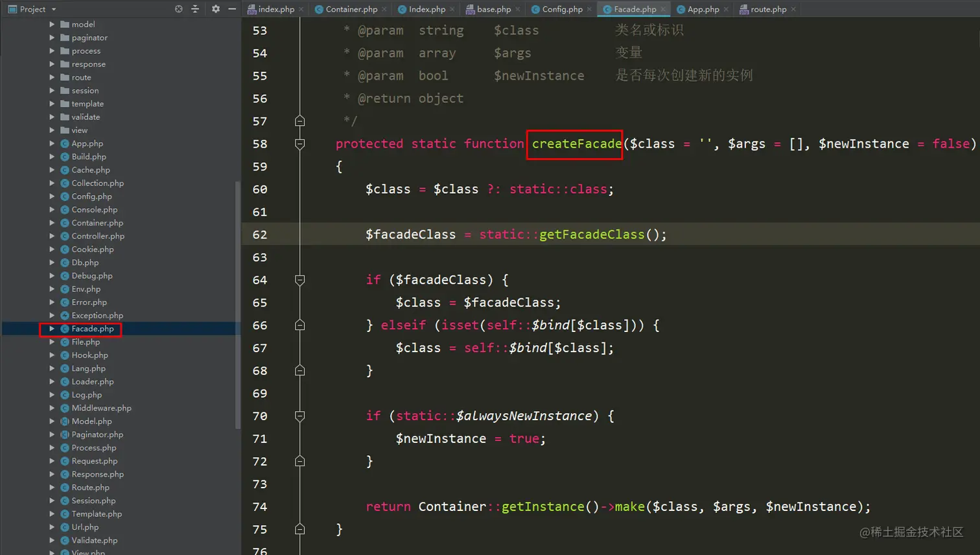The width and height of the screenshot is (980, 555).
Task: Click the model folder icon
Action: [65, 24]
